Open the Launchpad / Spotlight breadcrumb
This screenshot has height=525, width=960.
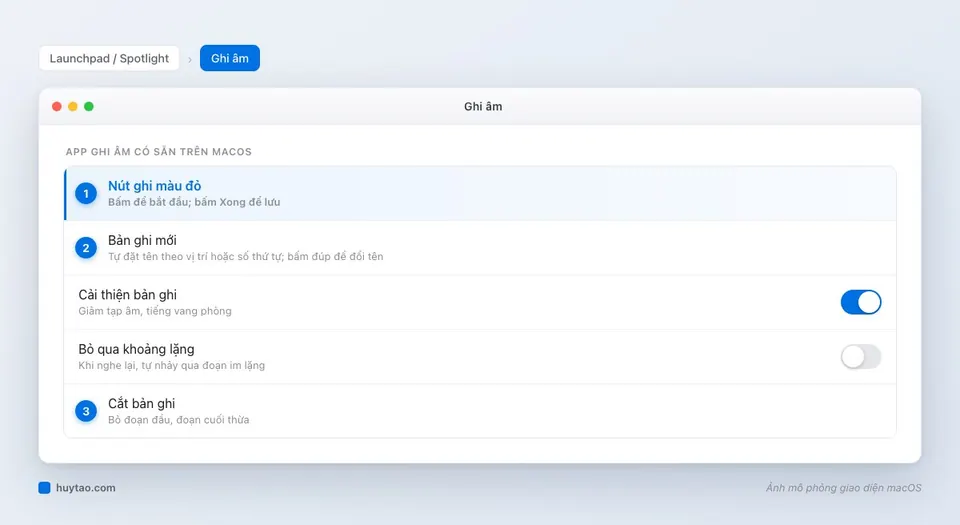109,58
